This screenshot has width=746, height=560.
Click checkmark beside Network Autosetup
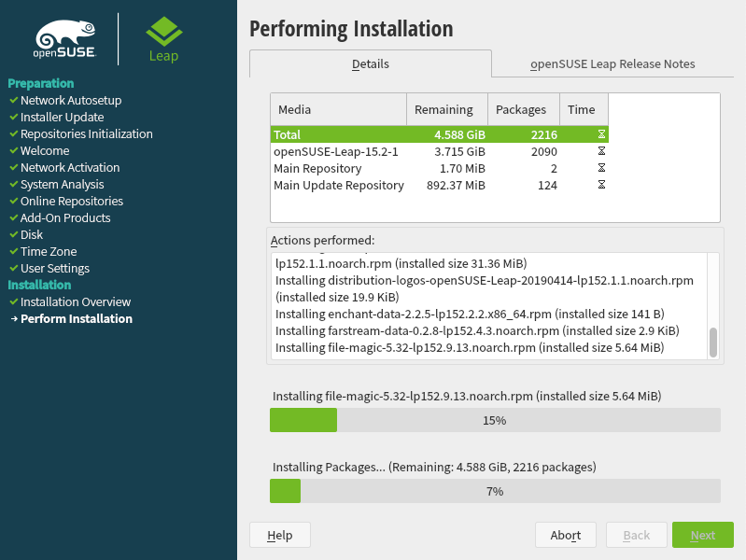14,100
